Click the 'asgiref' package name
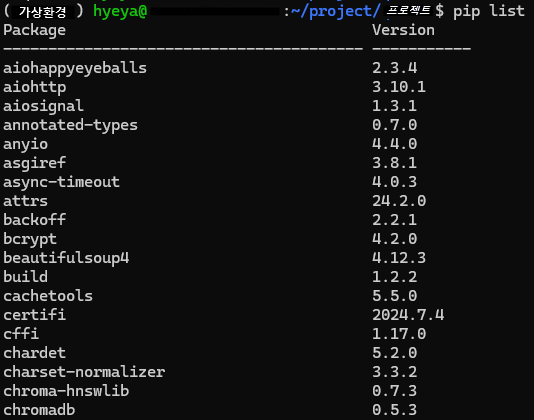The width and height of the screenshot is (534, 420). (34, 163)
